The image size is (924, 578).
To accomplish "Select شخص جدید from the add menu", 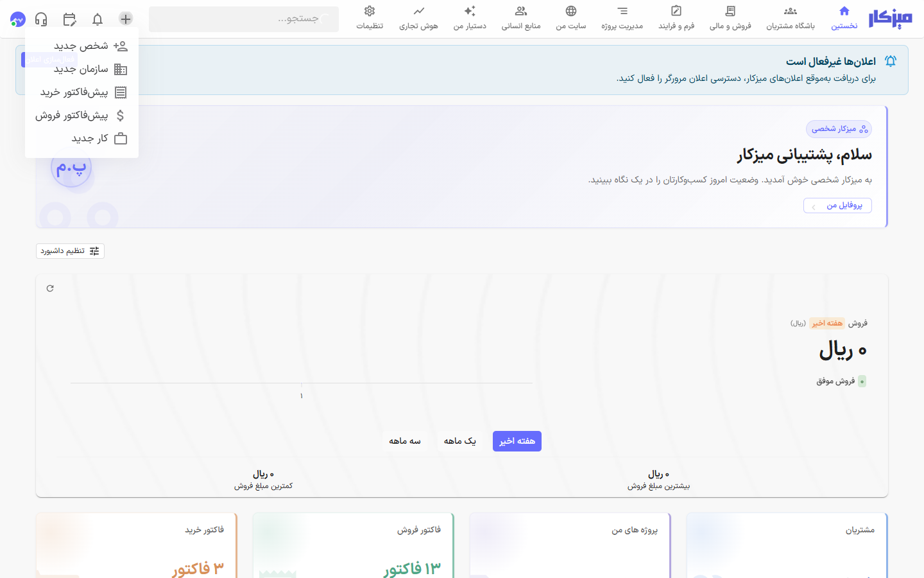I will (x=82, y=46).
